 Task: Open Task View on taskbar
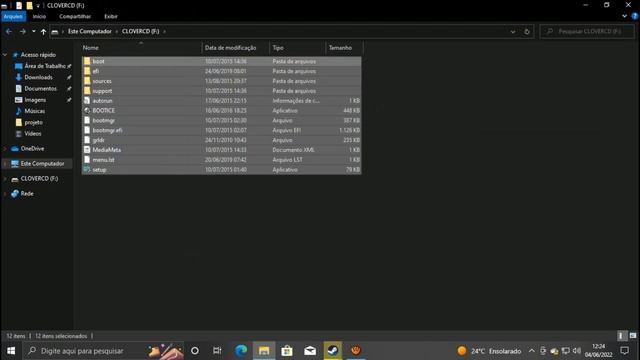coord(217,351)
